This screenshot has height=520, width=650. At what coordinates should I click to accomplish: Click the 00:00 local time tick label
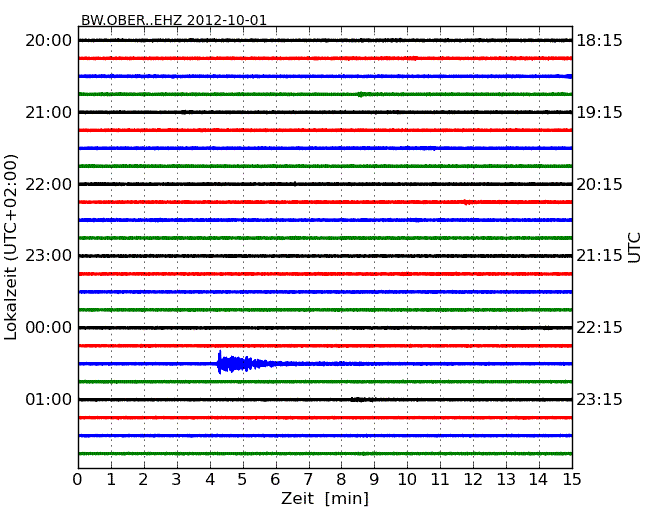click(49, 328)
